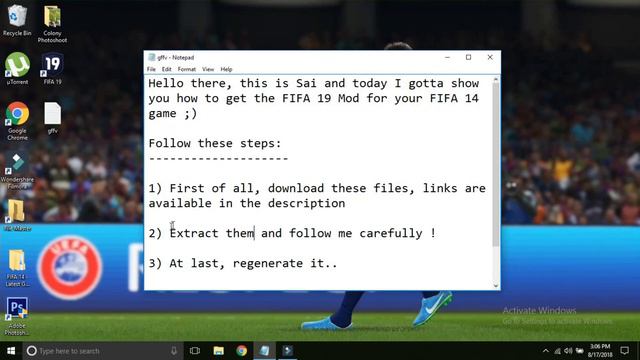
Task: Launch the FIFA 19 desktop shortcut
Action: pyautogui.click(x=52, y=69)
